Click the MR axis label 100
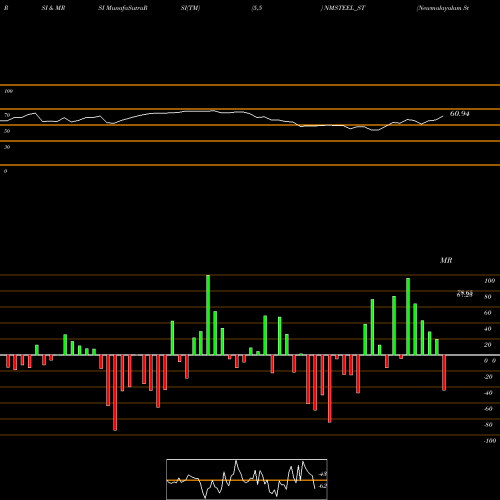Viewport: 500px width, 500px height. coord(490,281)
